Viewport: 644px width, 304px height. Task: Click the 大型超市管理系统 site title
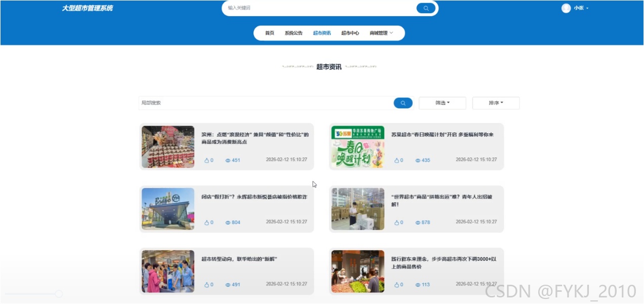tap(88, 8)
